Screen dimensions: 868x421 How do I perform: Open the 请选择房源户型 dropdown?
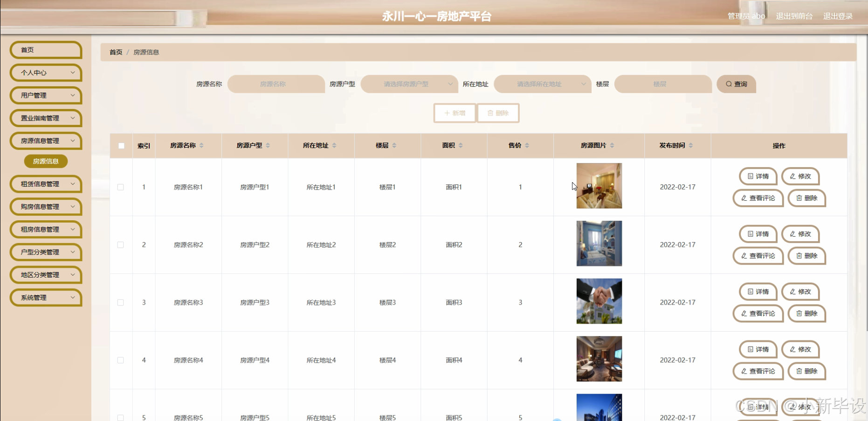pos(409,84)
